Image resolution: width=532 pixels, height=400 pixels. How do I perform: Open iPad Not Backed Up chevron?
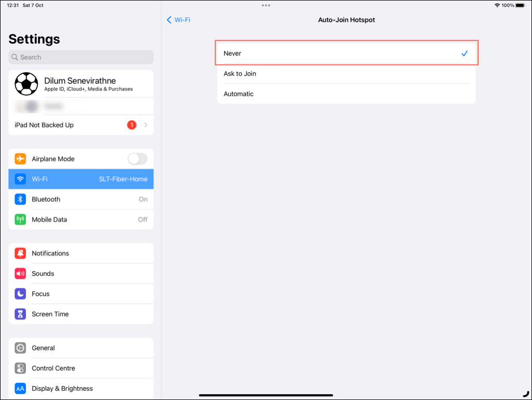tap(145, 125)
